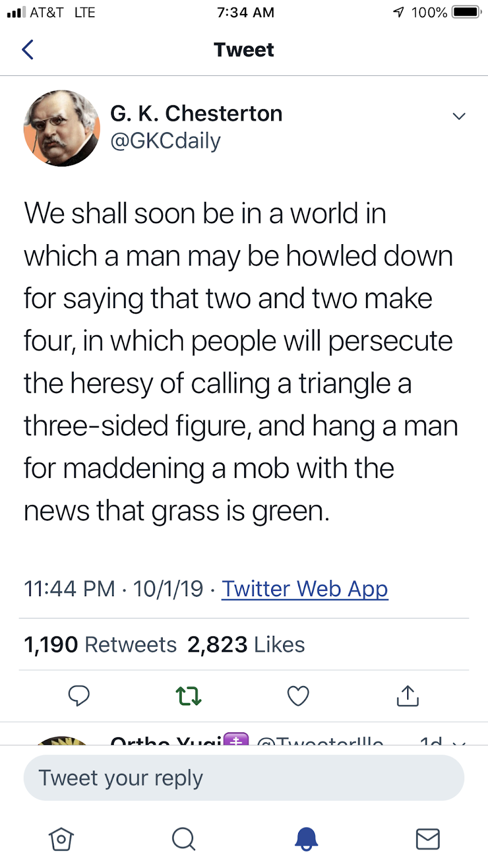
Task: Tap the green retweet icon
Action: point(189,695)
